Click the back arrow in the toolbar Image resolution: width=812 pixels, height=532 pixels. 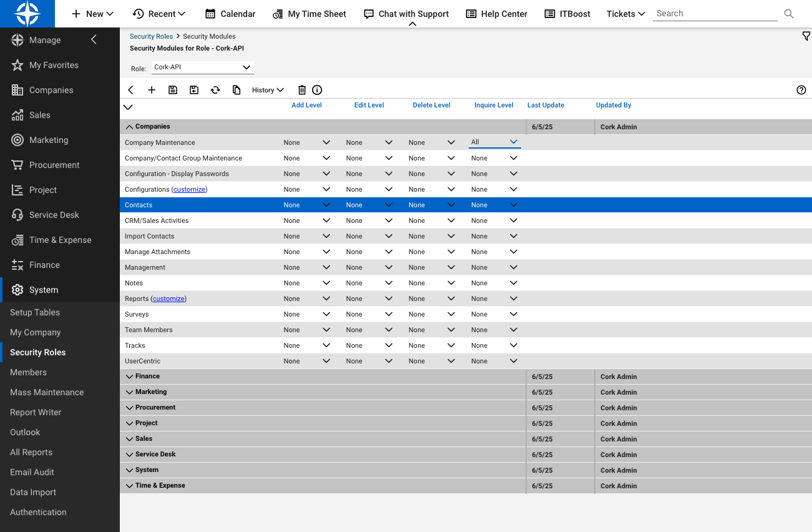130,90
